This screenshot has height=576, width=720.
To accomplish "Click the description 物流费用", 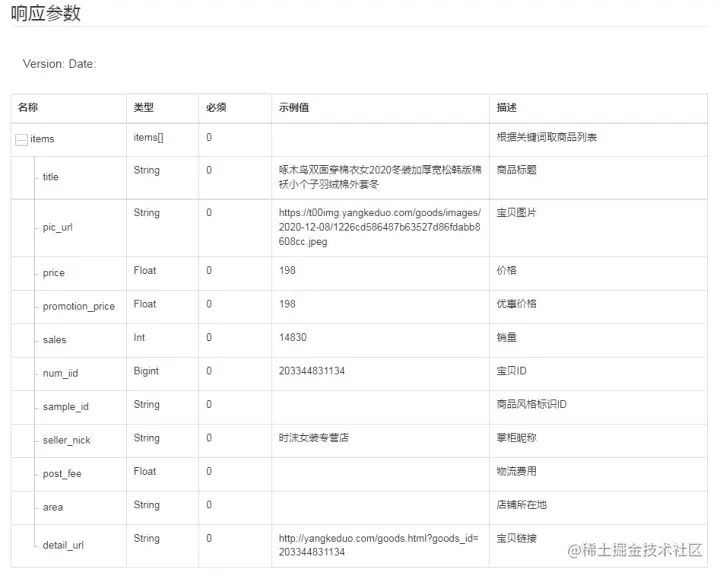I will [x=516, y=471].
